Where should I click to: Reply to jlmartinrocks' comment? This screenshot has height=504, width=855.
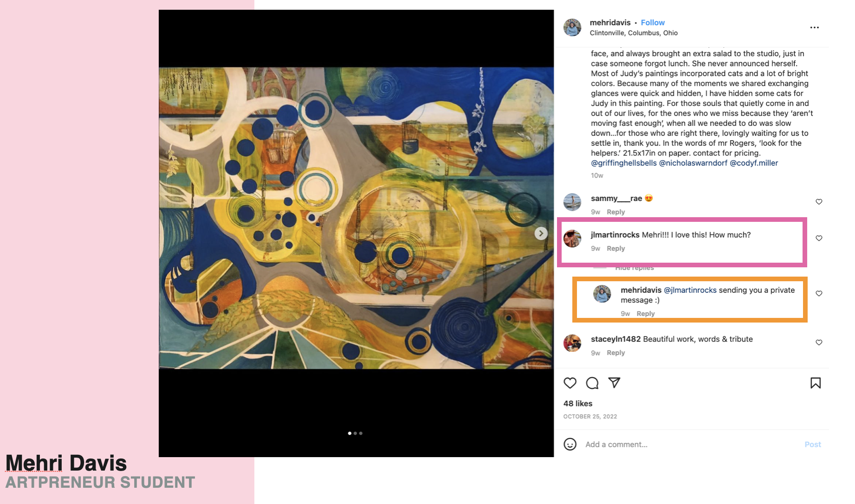(615, 248)
